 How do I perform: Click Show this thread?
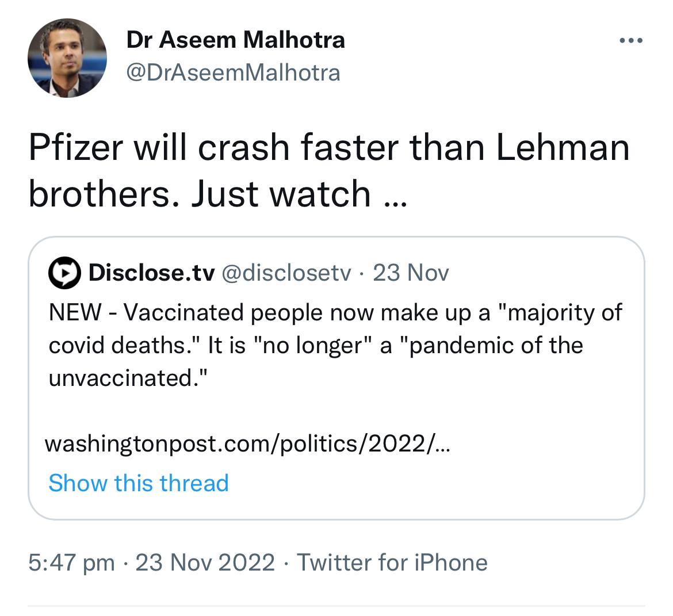click(139, 483)
